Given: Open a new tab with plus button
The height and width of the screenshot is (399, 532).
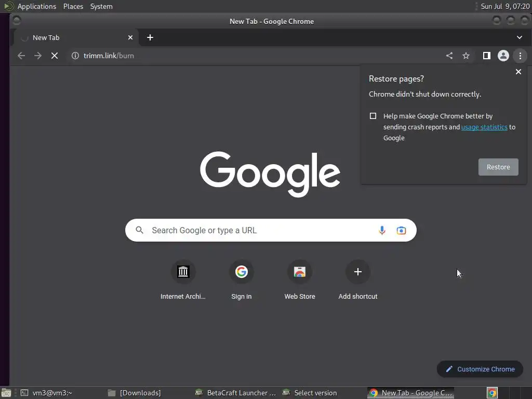Looking at the screenshot, I should coord(150,37).
